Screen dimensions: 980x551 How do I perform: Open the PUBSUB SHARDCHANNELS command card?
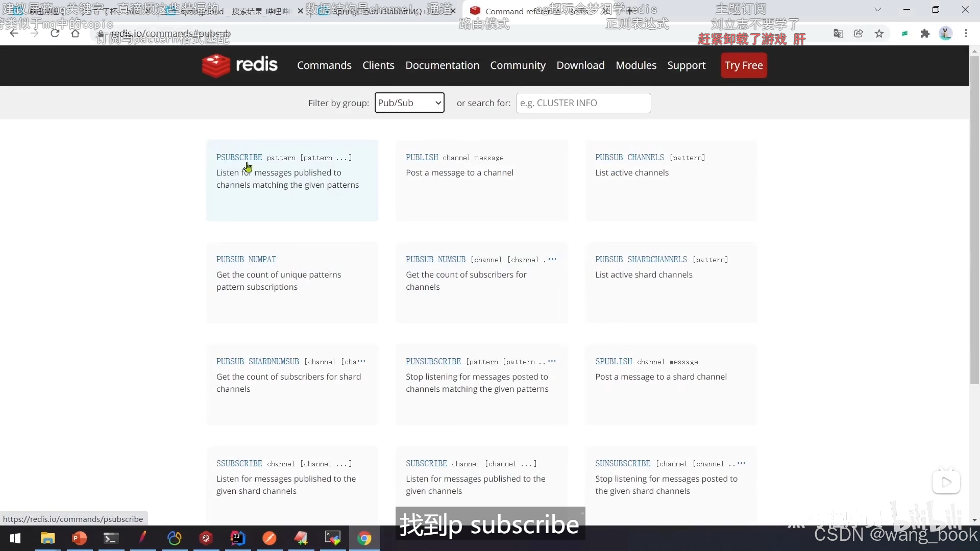point(671,282)
